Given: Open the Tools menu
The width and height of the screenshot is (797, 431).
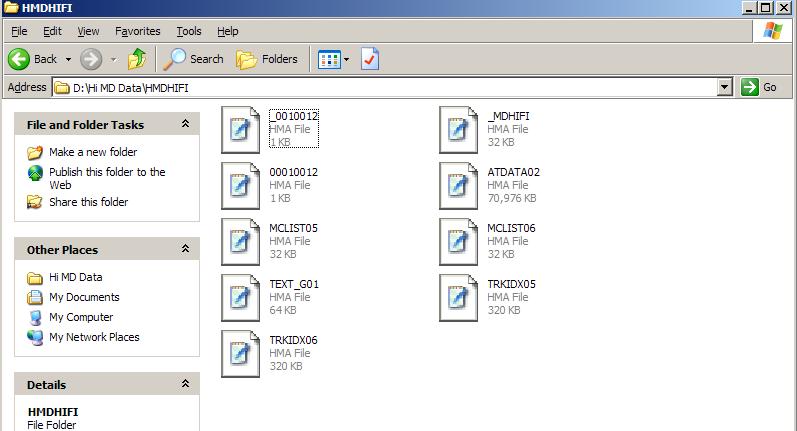Looking at the screenshot, I should [x=189, y=31].
